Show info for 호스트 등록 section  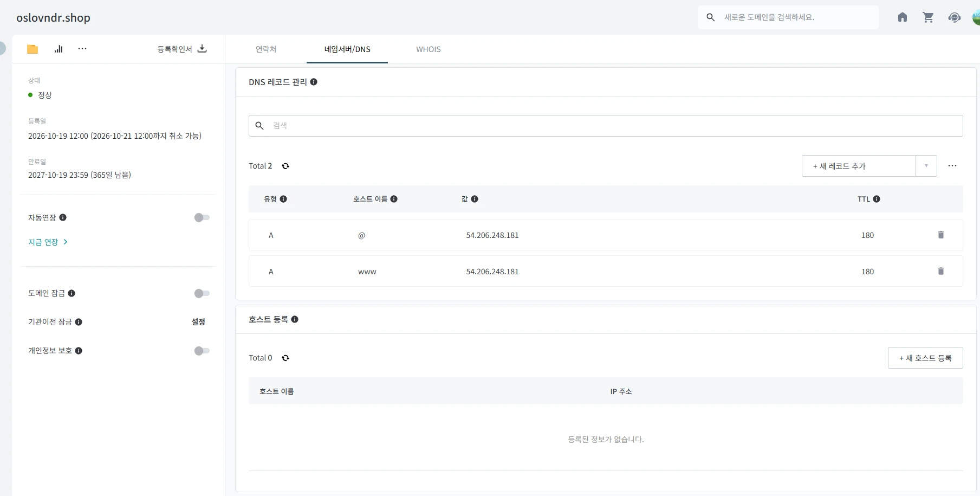pos(295,319)
